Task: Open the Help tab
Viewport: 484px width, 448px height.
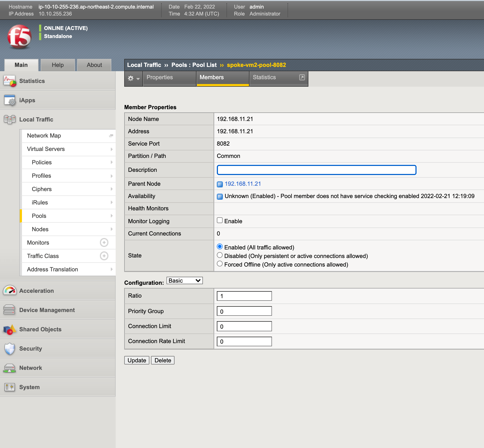Action: click(58, 65)
